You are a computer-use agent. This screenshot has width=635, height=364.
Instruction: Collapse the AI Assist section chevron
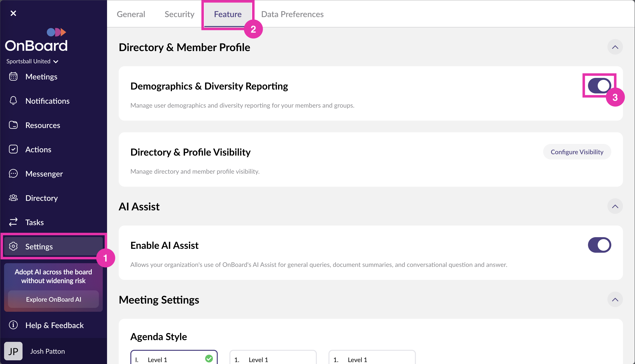[x=615, y=206]
